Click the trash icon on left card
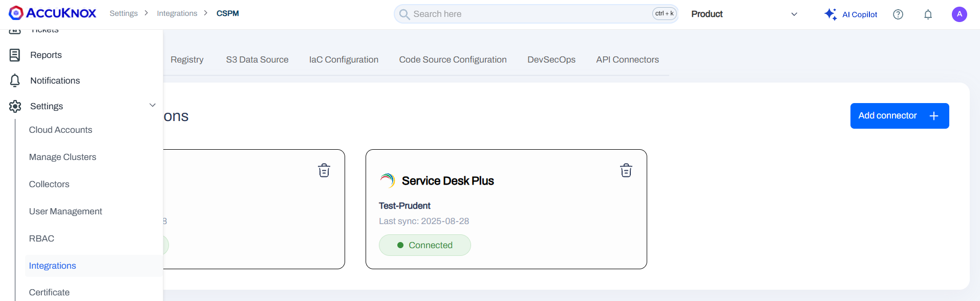Screen dimensions: 980x301 click(x=324, y=170)
